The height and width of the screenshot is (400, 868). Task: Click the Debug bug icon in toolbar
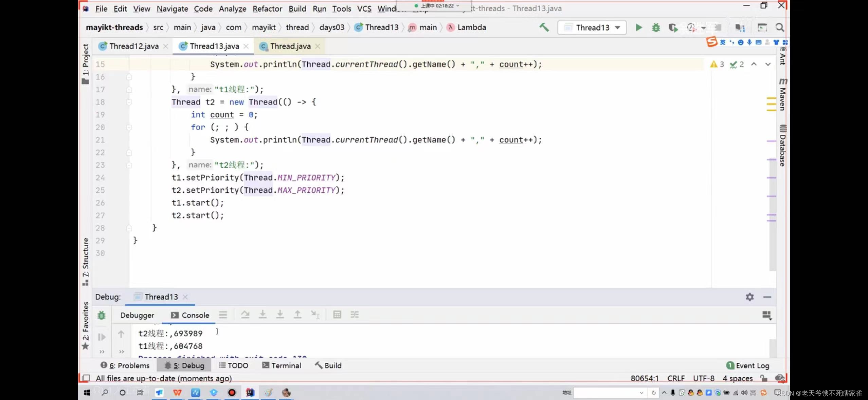(x=656, y=27)
